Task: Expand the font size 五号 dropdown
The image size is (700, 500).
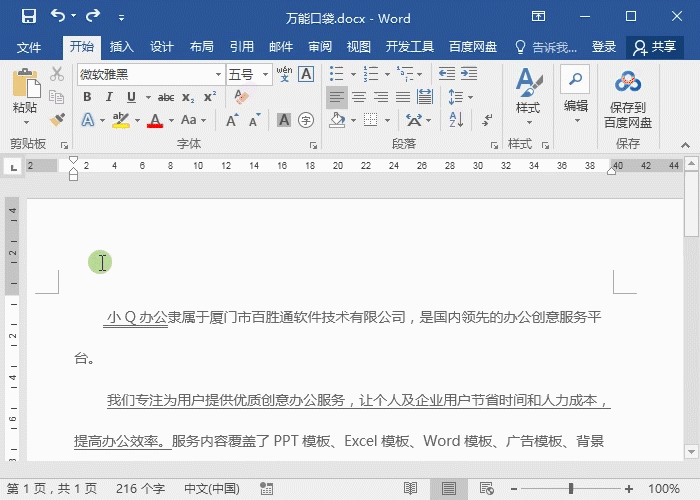Action: 265,74
